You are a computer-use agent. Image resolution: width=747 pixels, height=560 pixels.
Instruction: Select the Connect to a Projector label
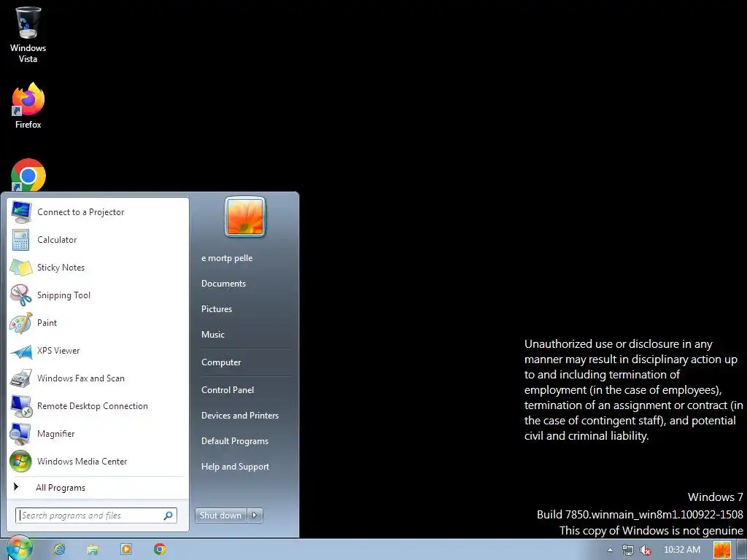pyautogui.click(x=80, y=212)
